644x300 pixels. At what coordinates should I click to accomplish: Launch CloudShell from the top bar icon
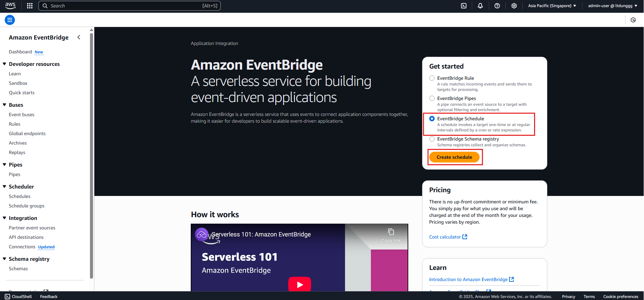(464, 6)
